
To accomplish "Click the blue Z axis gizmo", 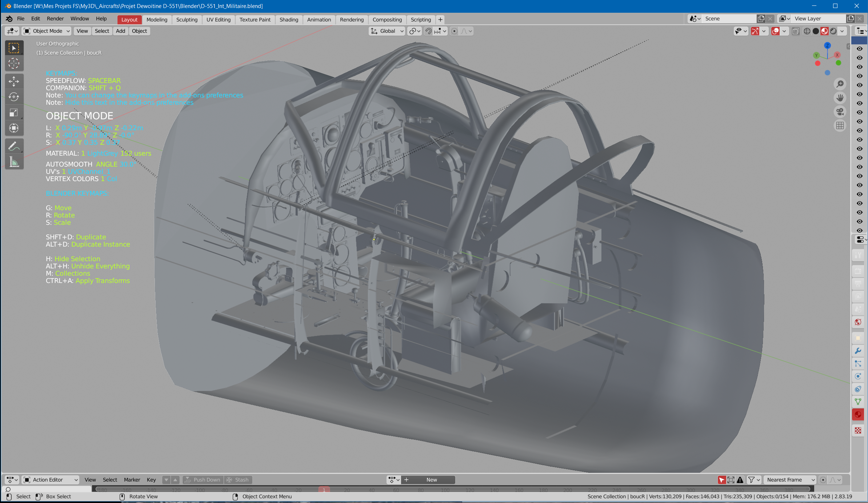I will [828, 45].
